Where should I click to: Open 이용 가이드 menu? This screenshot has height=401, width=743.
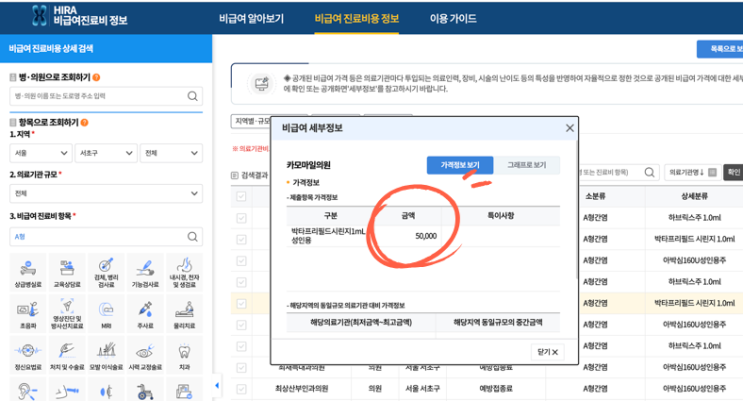[x=453, y=18]
